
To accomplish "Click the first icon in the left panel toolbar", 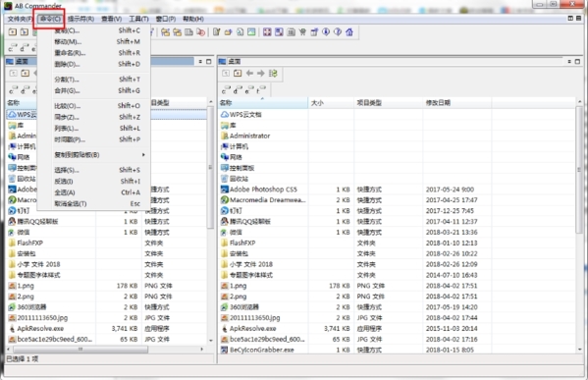I will pyautogui.click(x=13, y=73).
